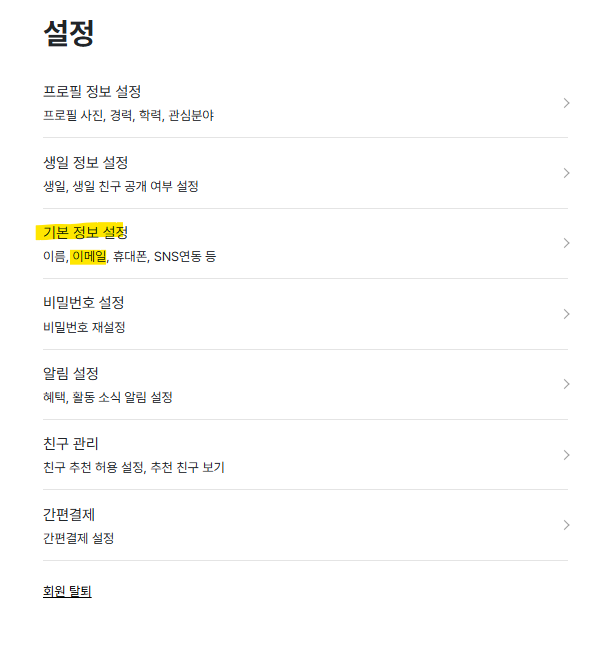Click the chevron for 프로필 정보 설정
Viewport: 602px width, 647px height.
click(x=566, y=103)
